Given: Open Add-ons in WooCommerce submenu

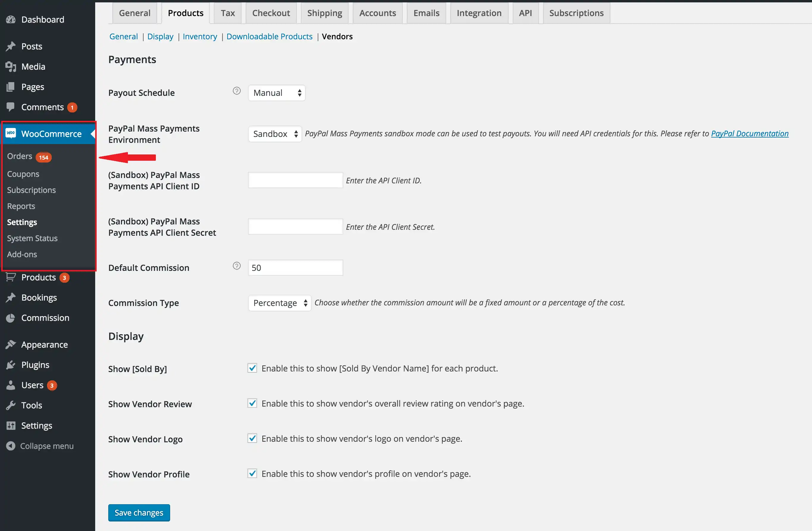Looking at the screenshot, I should pyautogui.click(x=22, y=254).
